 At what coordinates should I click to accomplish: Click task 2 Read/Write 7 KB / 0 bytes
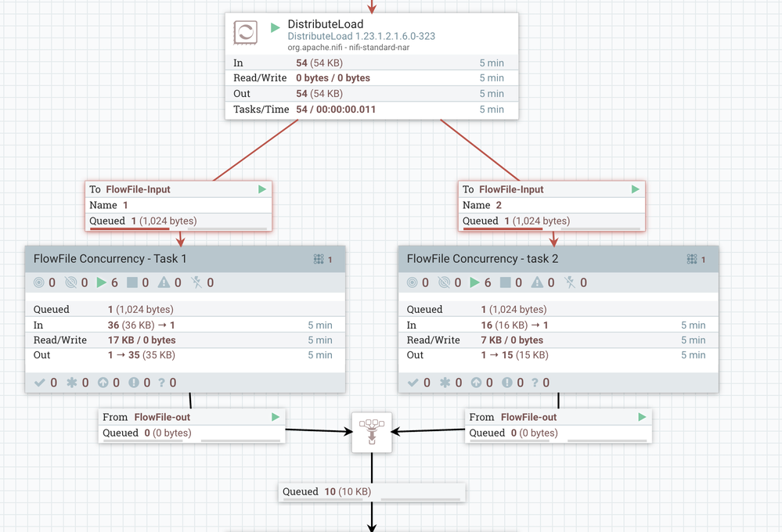click(x=512, y=340)
